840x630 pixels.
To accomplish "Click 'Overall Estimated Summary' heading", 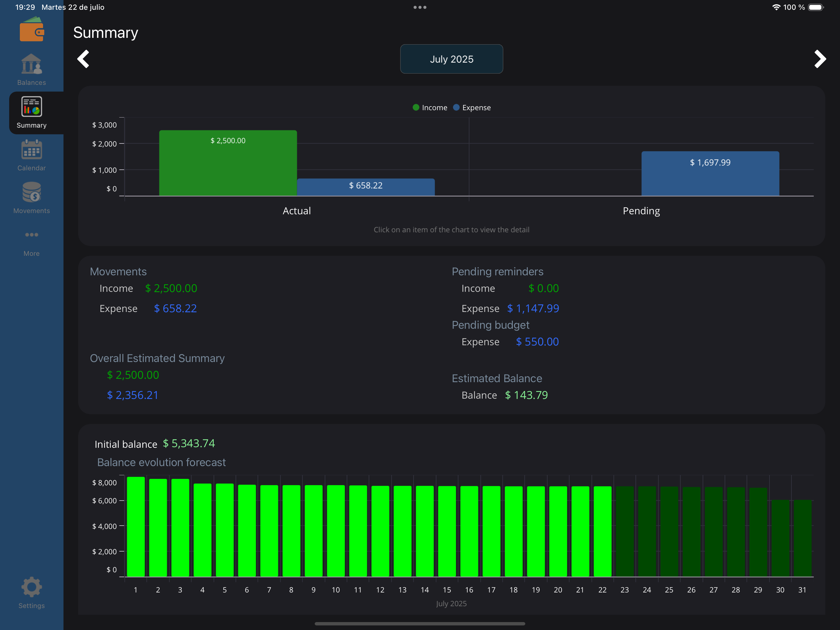I will [x=157, y=358].
